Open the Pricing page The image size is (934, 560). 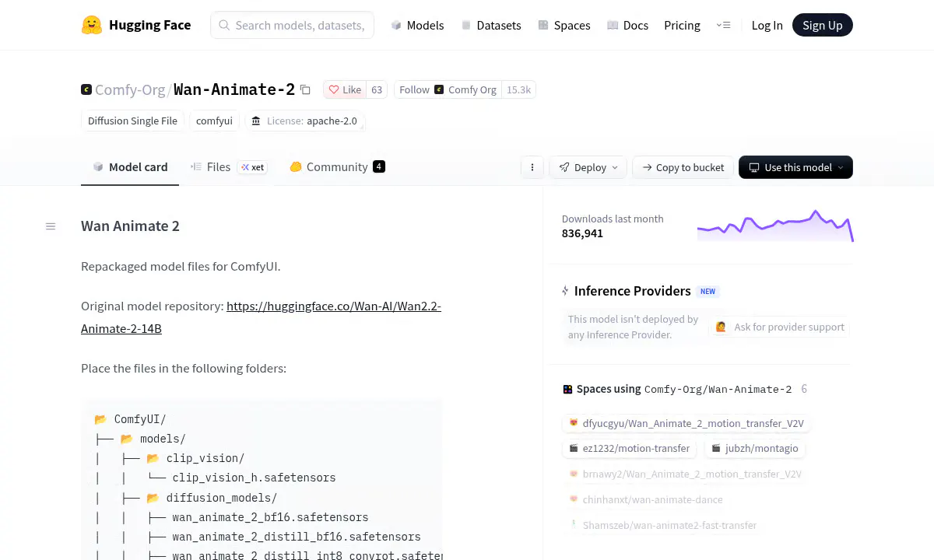(682, 25)
